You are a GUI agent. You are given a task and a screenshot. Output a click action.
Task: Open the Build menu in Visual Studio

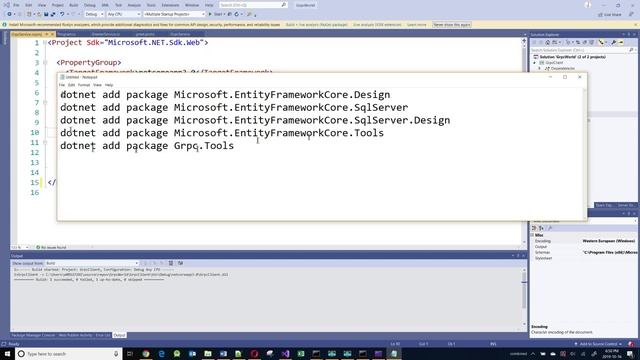click(73, 5)
